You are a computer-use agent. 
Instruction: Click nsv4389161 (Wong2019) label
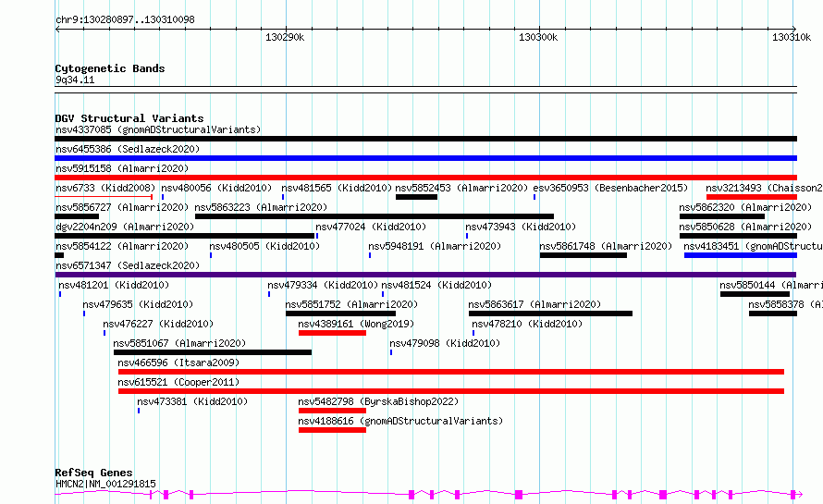click(x=356, y=324)
